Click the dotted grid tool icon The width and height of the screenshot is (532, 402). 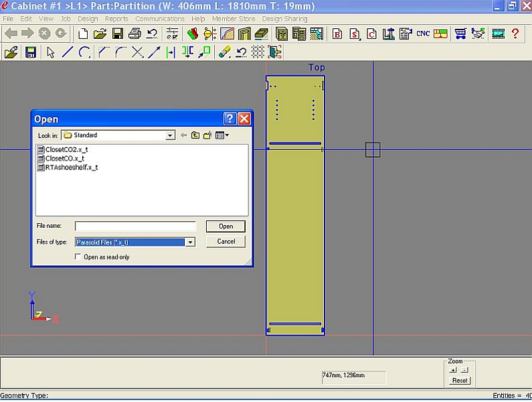258,52
